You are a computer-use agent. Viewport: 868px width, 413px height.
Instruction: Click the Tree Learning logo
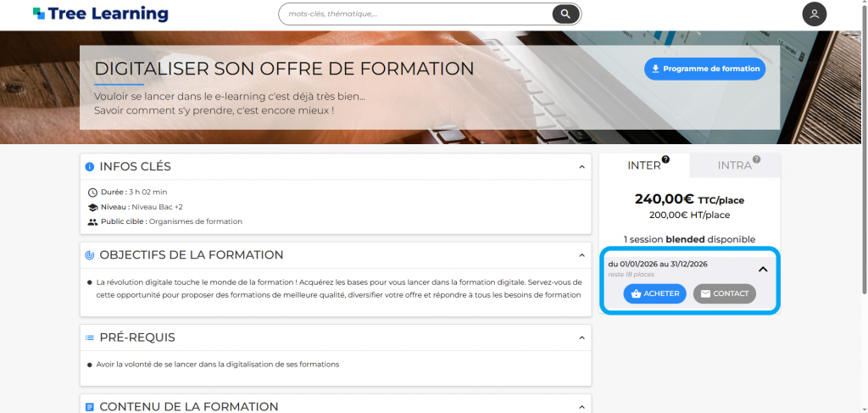click(100, 14)
